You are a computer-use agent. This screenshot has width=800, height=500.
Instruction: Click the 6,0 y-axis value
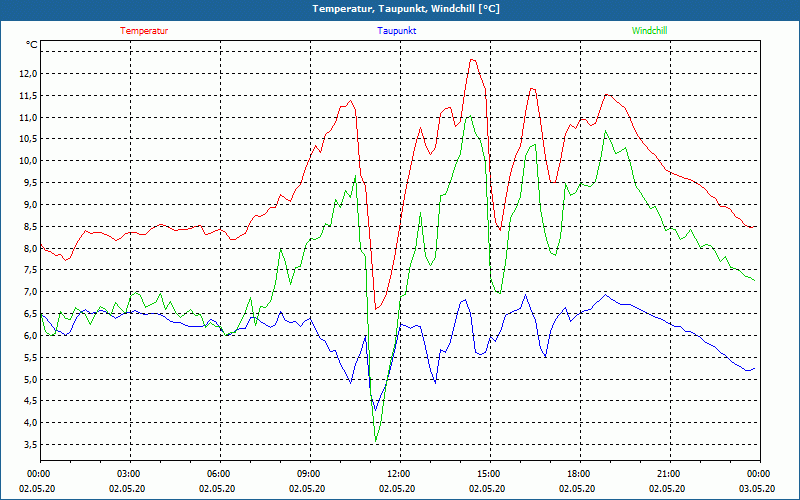[30, 335]
